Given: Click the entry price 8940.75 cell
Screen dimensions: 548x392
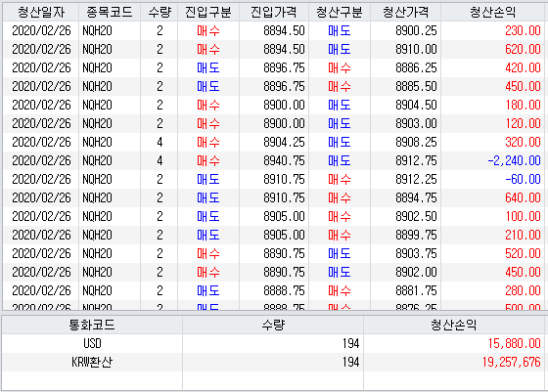Looking at the screenshot, I should (x=274, y=160).
